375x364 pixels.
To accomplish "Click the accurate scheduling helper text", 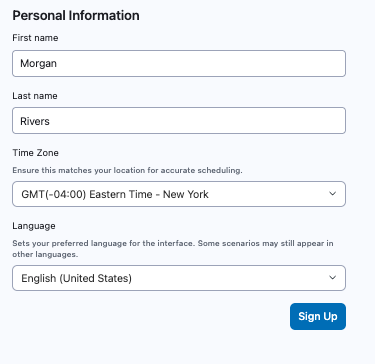I will 127,170.
